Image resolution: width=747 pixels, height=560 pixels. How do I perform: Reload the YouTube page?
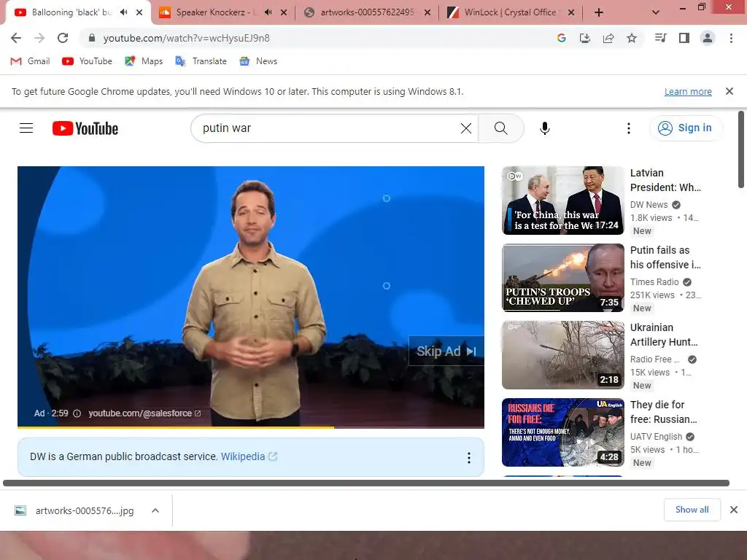pos(63,38)
